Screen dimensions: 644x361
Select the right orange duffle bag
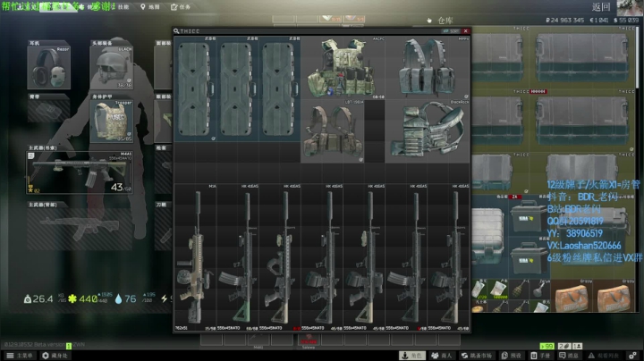pos(614,296)
